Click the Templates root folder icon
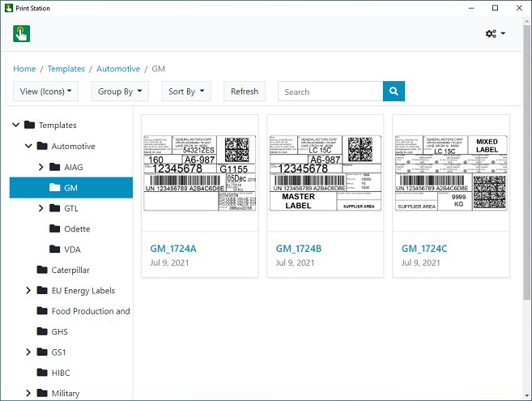This screenshot has height=401, width=532. click(29, 125)
